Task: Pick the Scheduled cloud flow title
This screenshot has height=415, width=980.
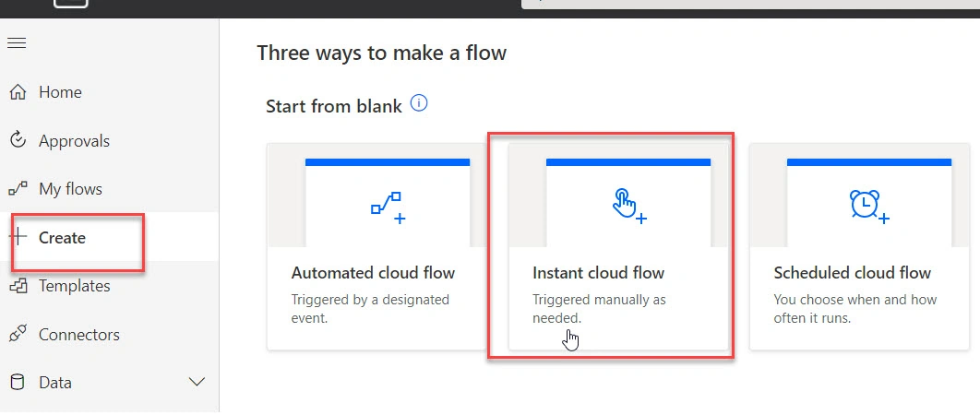Action: coord(853,273)
